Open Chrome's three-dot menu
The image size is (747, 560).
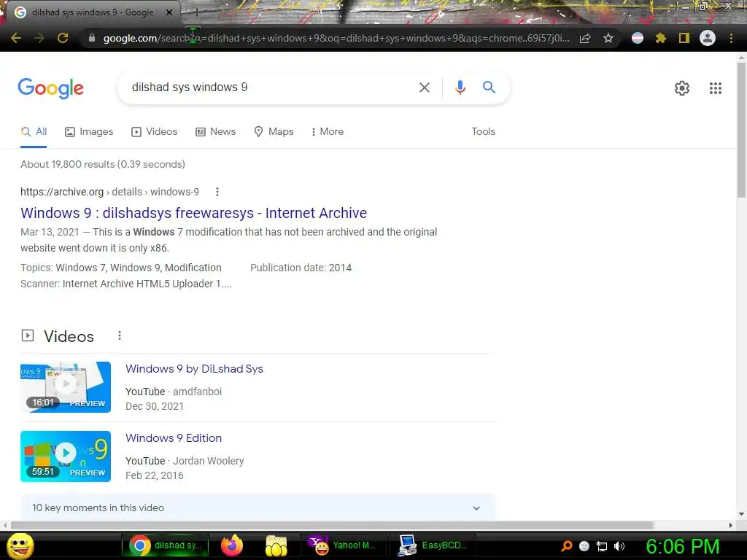[x=731, y=38]
